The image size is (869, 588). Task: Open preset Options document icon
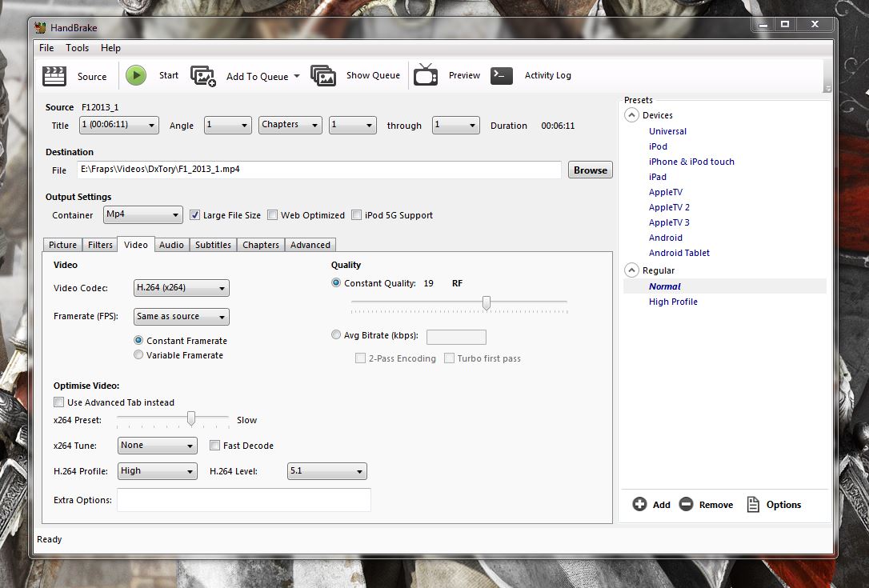point(752,504)
